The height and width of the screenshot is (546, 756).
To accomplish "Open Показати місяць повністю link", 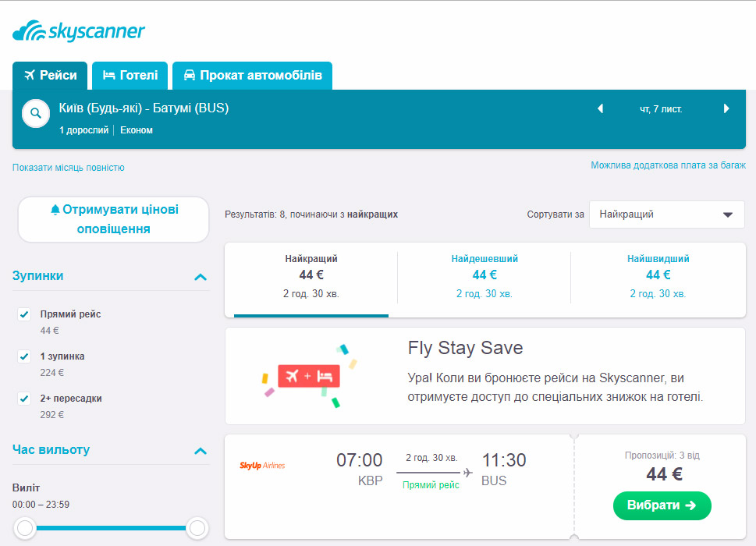I will click(x=69, y=168).
